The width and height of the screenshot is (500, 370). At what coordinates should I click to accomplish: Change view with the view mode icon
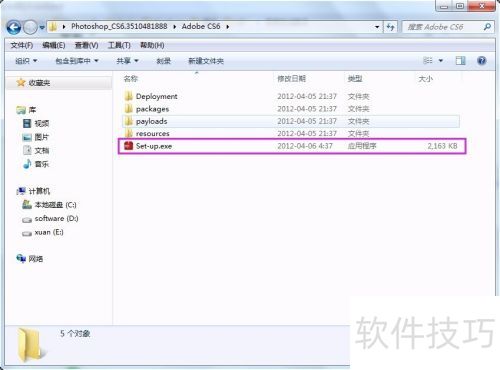pyautogui.click(x=428, y=60)
